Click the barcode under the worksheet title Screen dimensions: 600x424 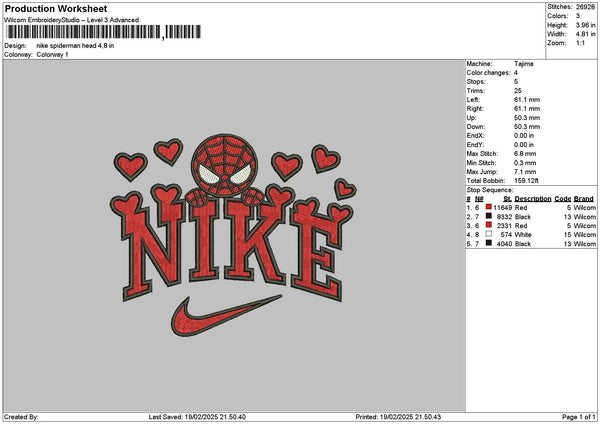[x=103, y=32]
